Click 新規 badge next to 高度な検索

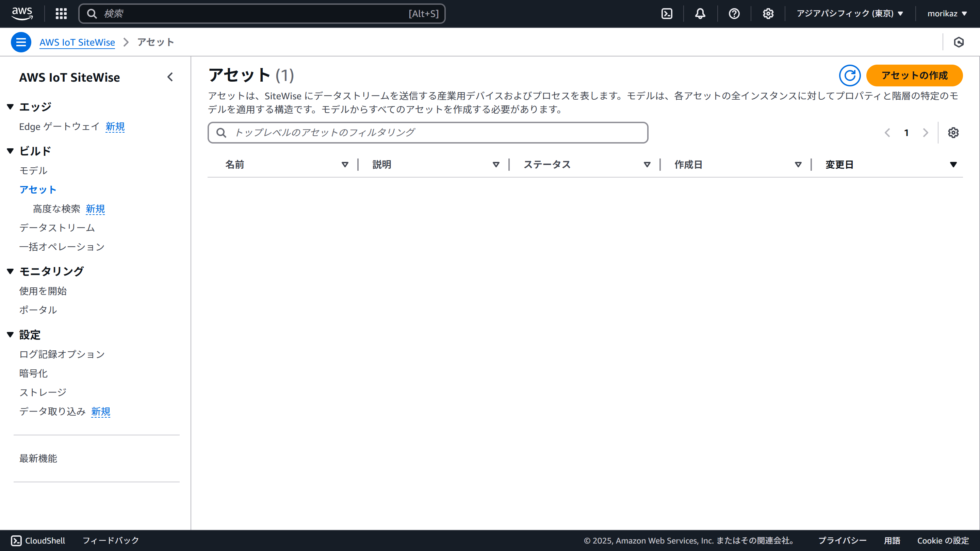(95, 209)
